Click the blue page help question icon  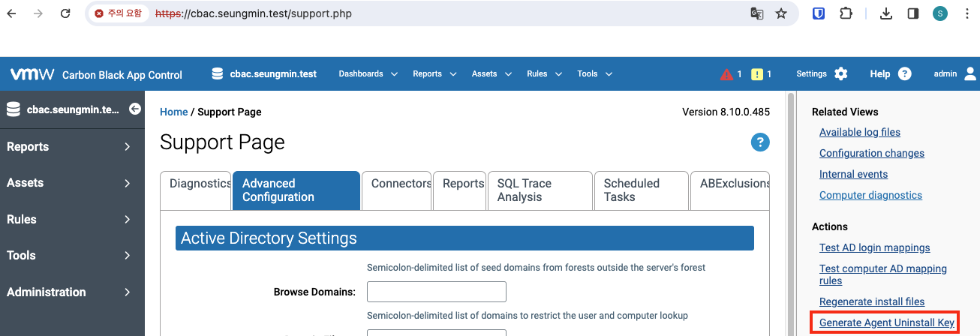[760, 142]
